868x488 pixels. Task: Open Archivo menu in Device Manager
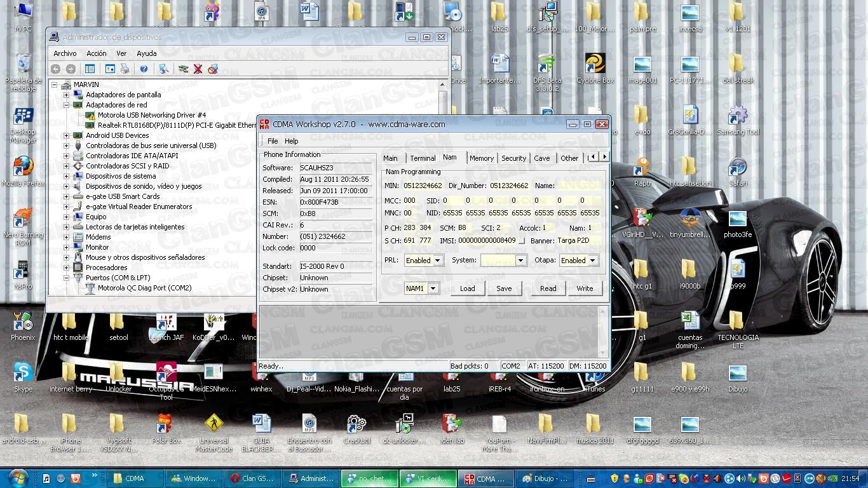tap(65, 53)
